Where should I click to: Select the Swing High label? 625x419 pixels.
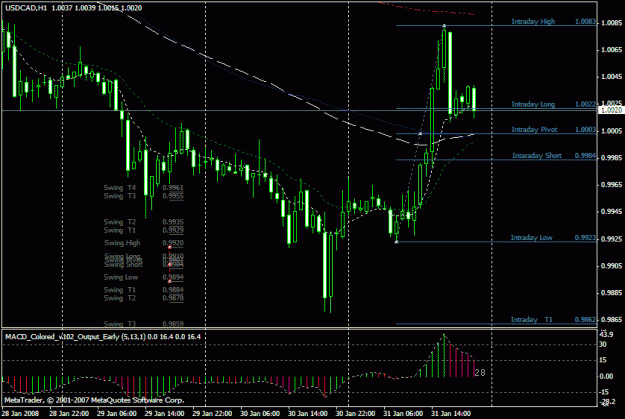(x=122, y=243)
